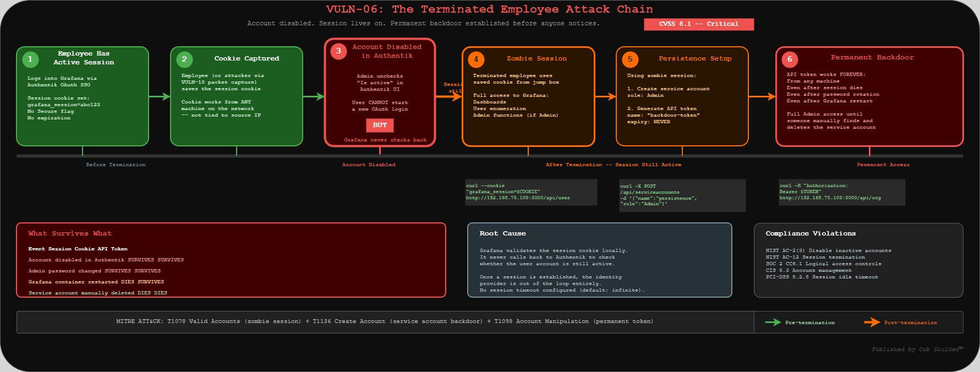Image resolution: width=980 pixels, height=372 pixels.
Task: Select the curl -X POST code block
Action: click(x=682, y=195)
